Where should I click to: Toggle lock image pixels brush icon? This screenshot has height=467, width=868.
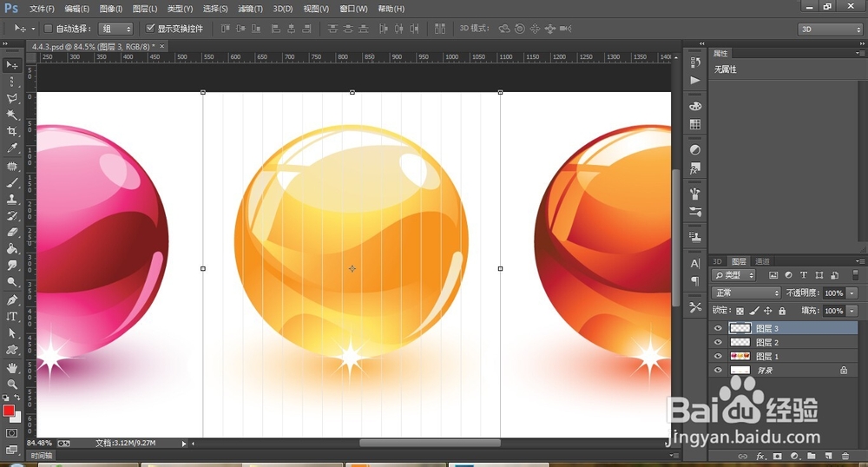pyautogui.click(x=754, y=311)
